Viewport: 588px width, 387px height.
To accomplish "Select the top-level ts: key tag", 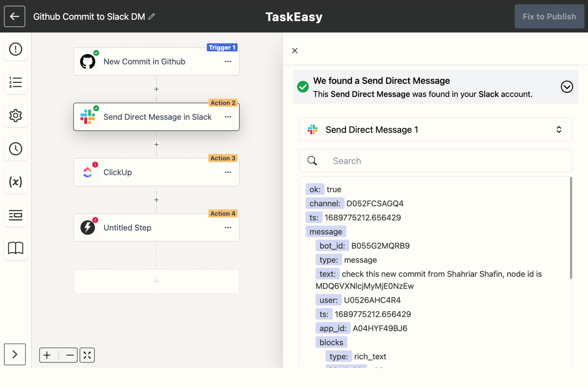I will click(314, 218).
